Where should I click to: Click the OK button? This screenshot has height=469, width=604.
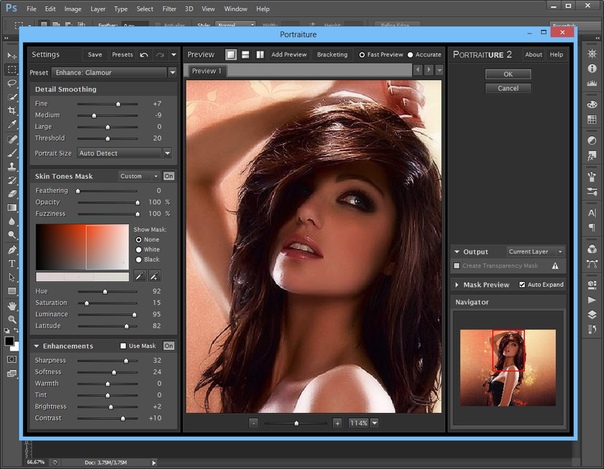507,74
